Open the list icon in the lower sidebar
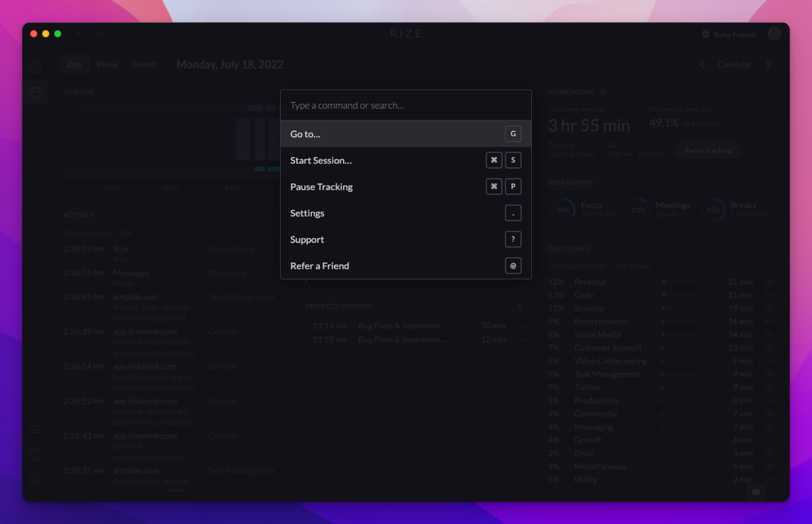Screen dimensions: 812x524 35,429
